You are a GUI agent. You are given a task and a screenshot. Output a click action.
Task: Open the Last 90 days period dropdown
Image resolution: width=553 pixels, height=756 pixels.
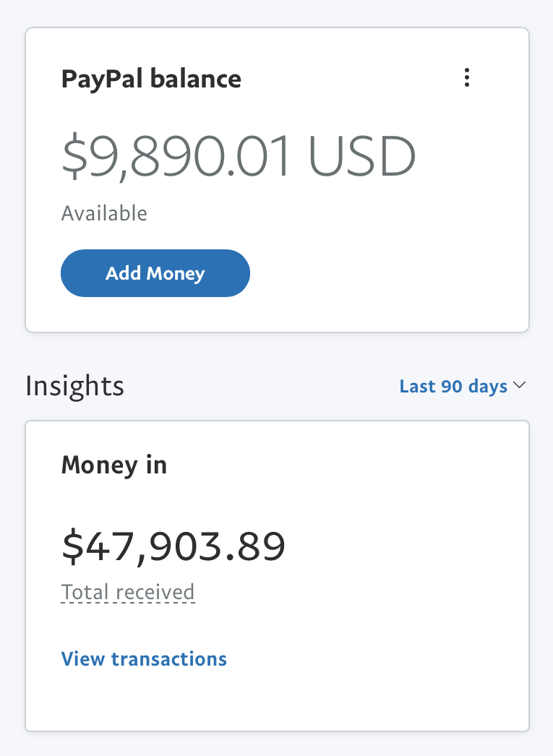[463, 386]
